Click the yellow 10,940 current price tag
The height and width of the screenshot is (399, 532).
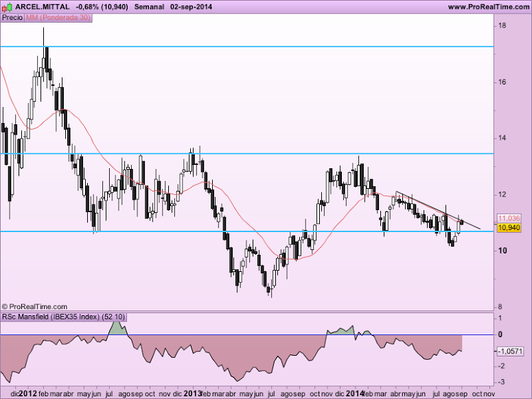click(x=509, y=227)
